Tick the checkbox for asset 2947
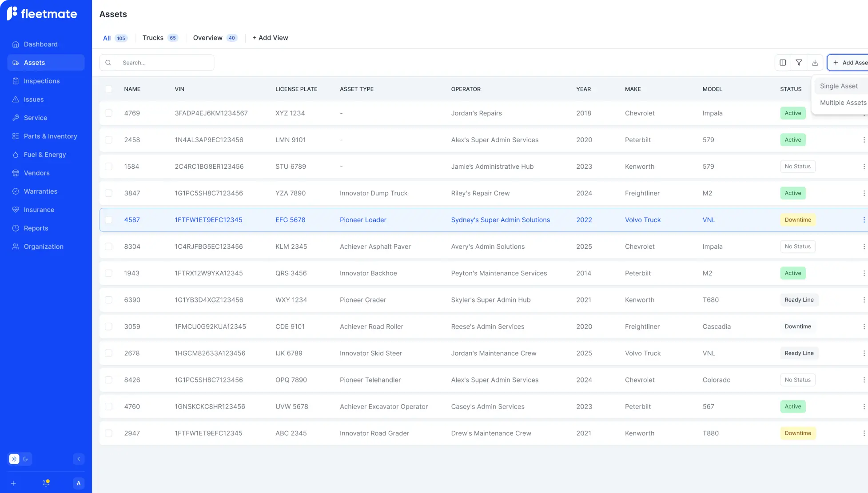 pos(108,433)
